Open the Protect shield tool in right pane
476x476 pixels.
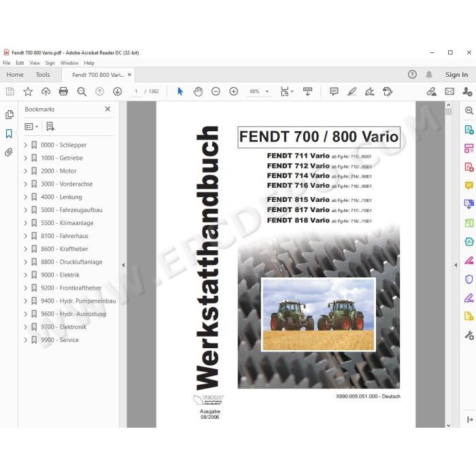click(x=469, y=279)
